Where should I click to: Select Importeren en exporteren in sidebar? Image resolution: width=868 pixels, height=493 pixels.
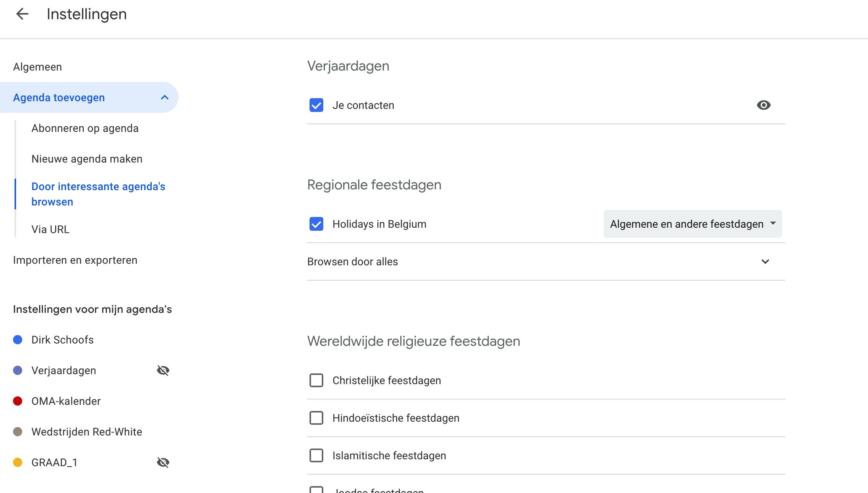pos(75,260)
